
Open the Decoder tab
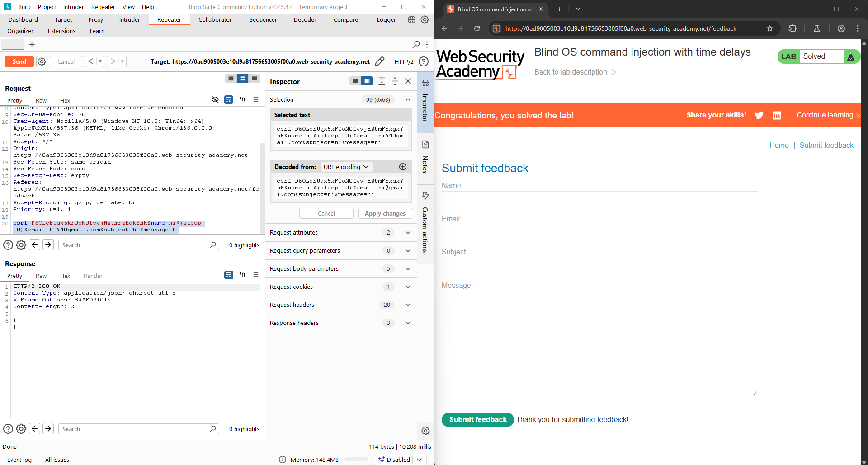tap(305, 19)
